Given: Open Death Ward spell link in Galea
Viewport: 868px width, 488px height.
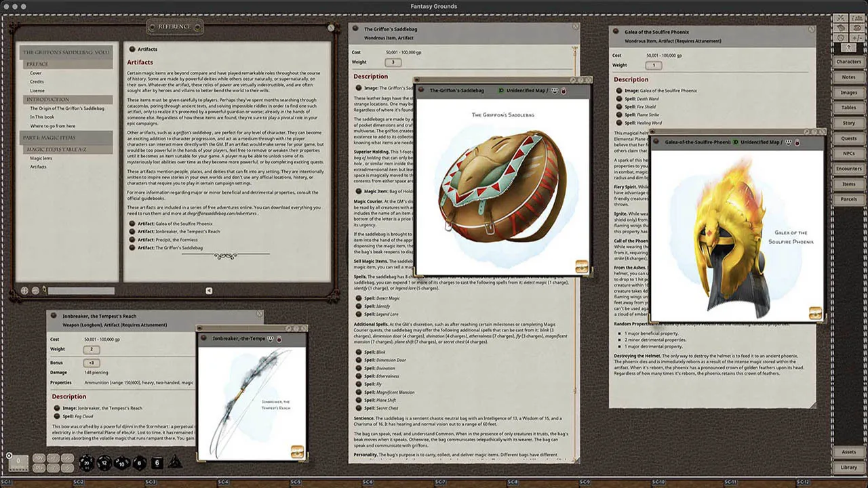Looking at the screenshot, I should pos(619,99).
